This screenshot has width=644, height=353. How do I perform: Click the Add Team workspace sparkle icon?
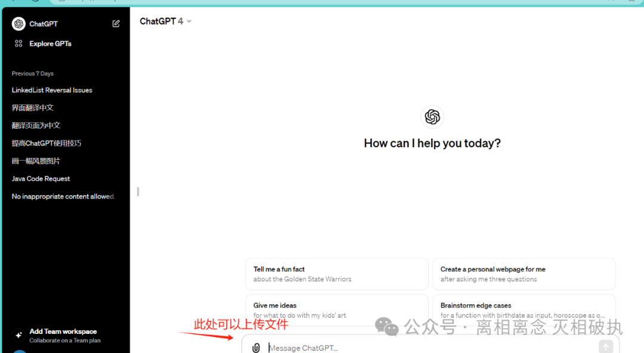click(18, 335)
